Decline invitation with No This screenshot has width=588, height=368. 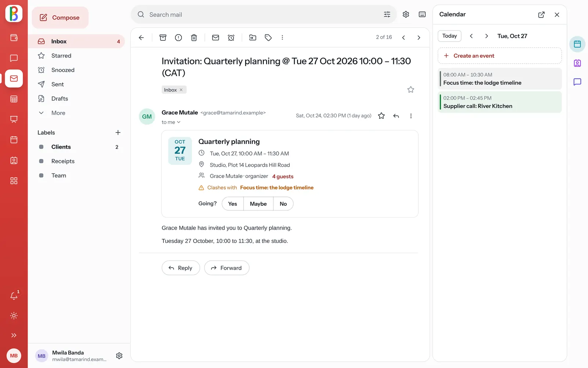[x=283, y=204]
